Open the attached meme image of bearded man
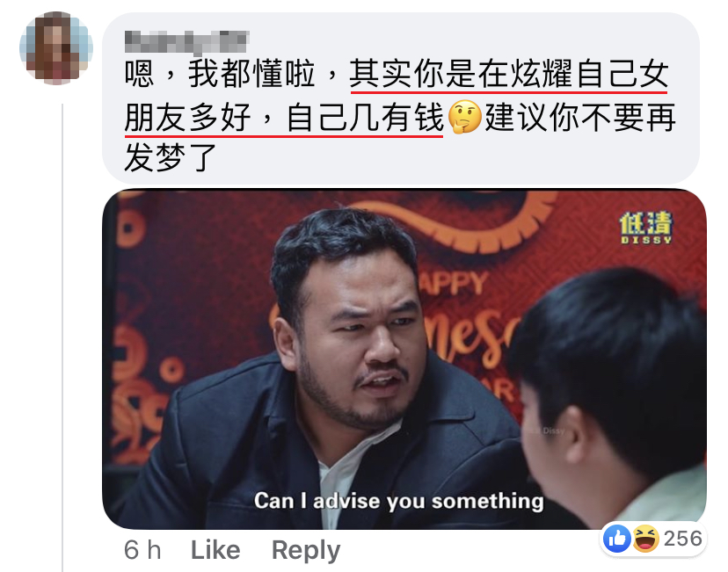 [x=404, y=359]
